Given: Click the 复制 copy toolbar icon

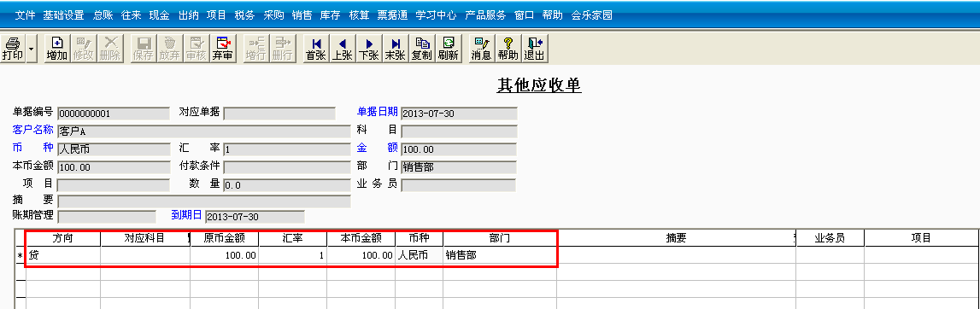Looking at the screenshot, I should tap(422, 48).
